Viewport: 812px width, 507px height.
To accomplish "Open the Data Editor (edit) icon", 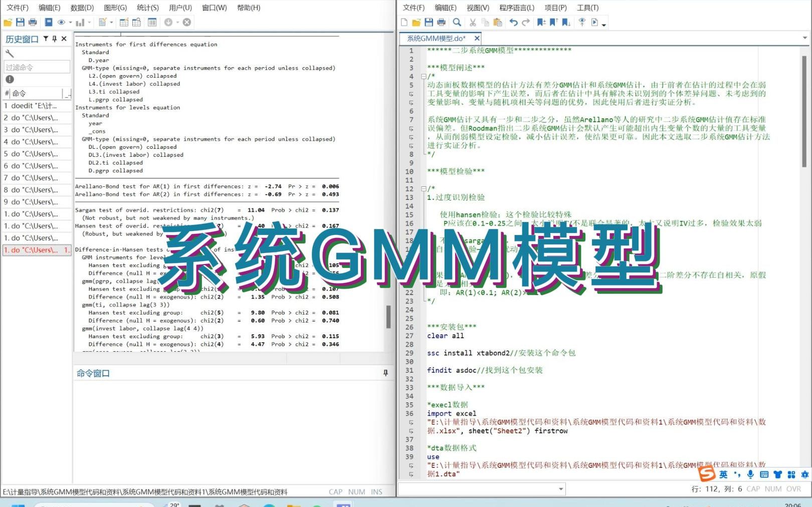I will coord(124,22).
